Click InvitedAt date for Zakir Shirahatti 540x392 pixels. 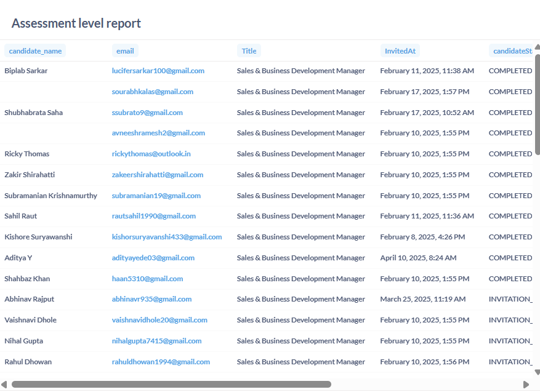click(x=425, y=175)
